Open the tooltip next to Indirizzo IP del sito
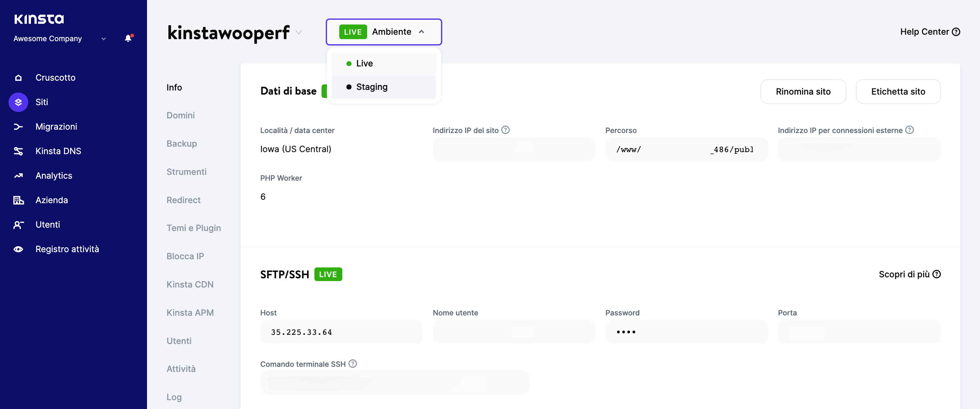 [x=505, y=129]
